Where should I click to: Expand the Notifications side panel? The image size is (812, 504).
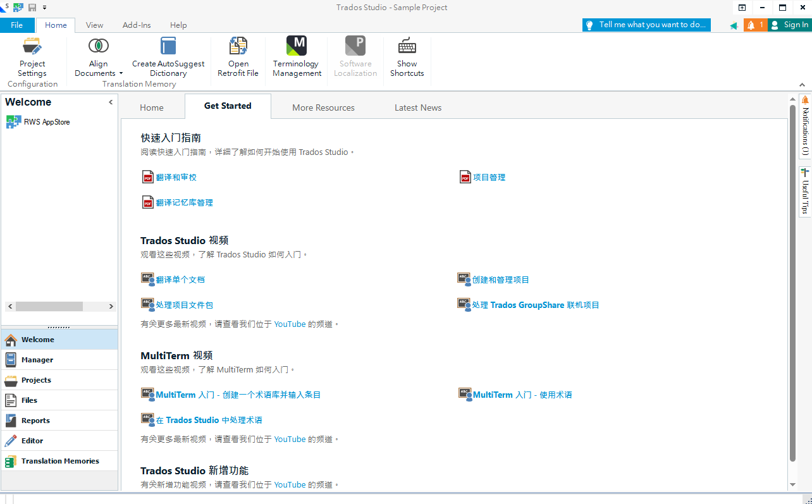pyautogui.click(x=805, y=126)
